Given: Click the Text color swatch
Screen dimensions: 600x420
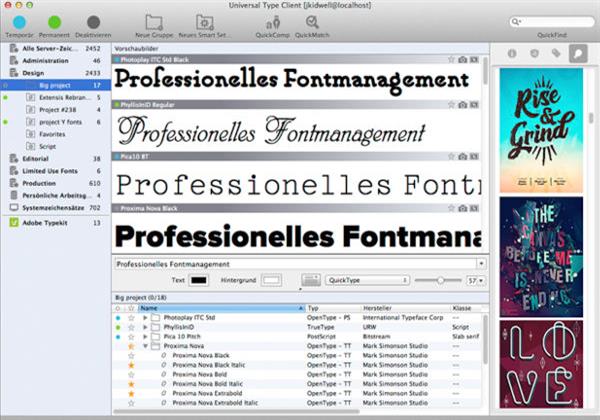Looking at the screenshot, I should [199, 280].
